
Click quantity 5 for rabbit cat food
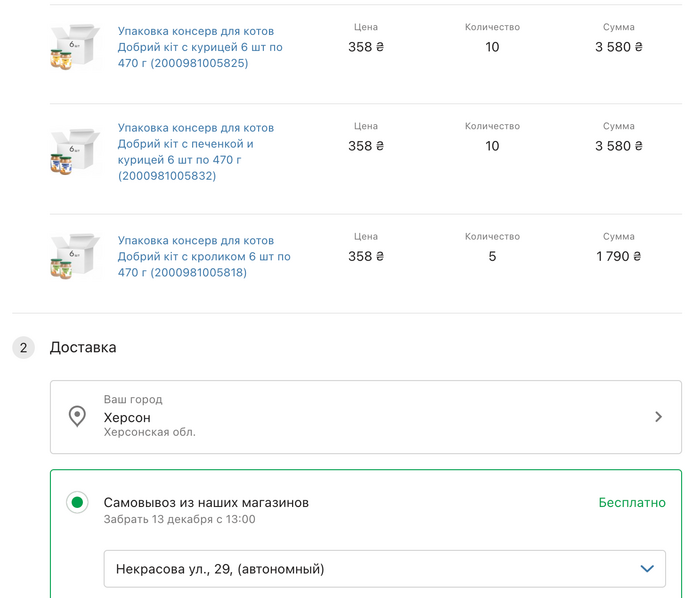click(x=492, y=256)
